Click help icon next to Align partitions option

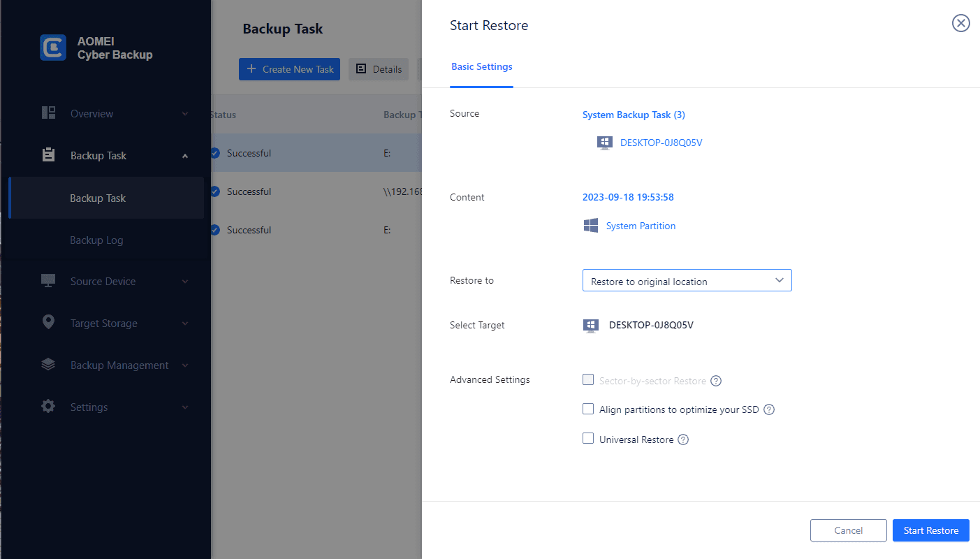[769, 409]
